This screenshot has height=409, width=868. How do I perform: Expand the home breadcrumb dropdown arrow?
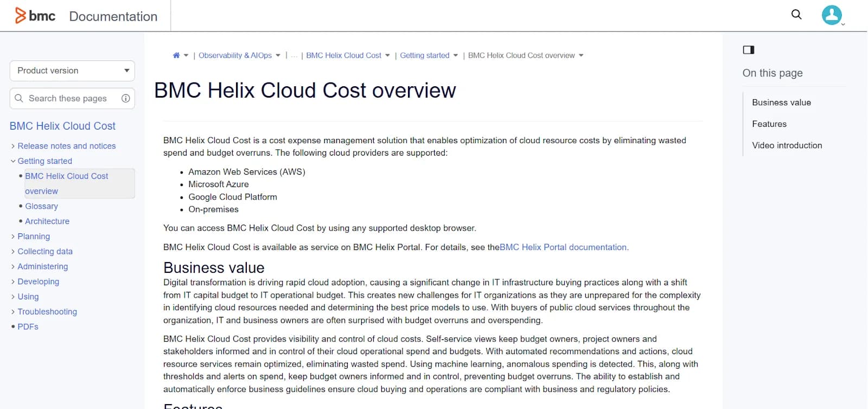coord(186,55)
